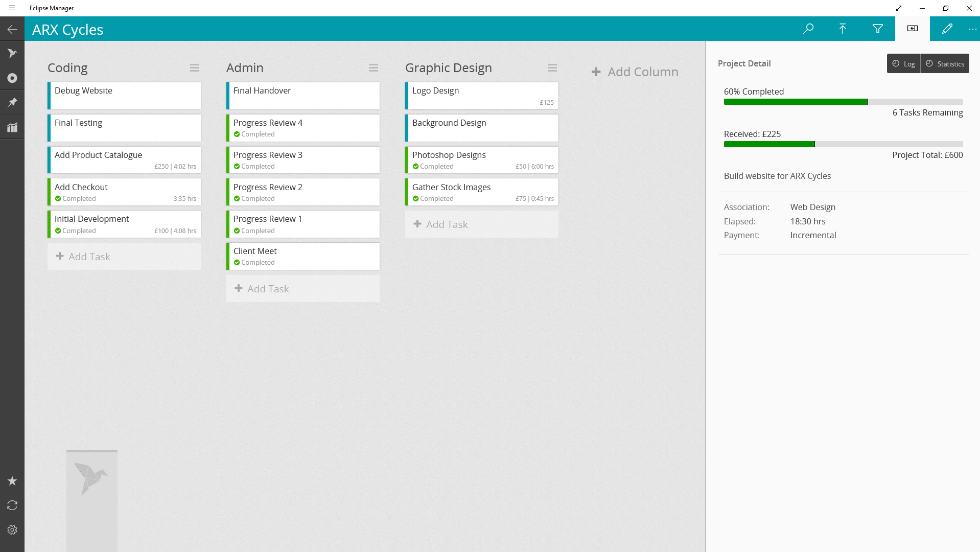Click the sync refresh icon in sidebar
Viewport: 980px width, 552px height.
click(x=12, y=505)
